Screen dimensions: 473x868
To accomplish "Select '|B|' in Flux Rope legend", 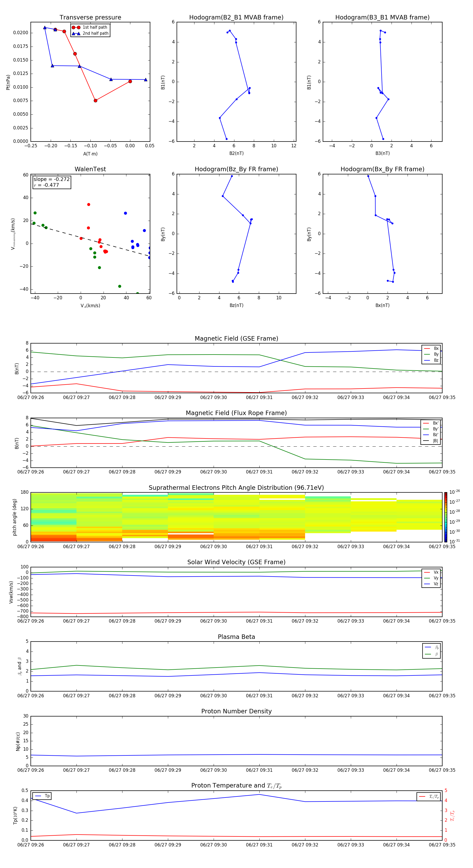I will (431, 441).
